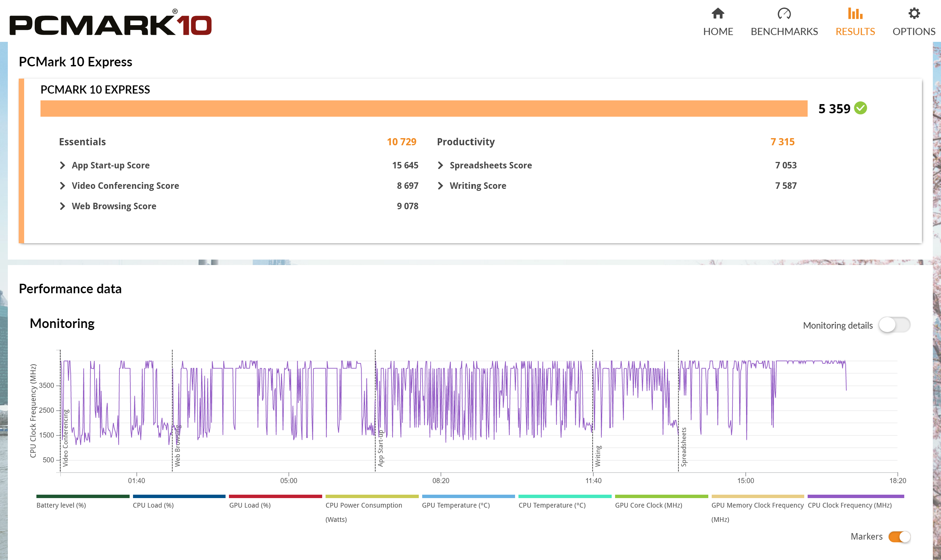
Task: Click the CPU Clock Frequency (MHz) axis title
Action: [x=33, y=411]
